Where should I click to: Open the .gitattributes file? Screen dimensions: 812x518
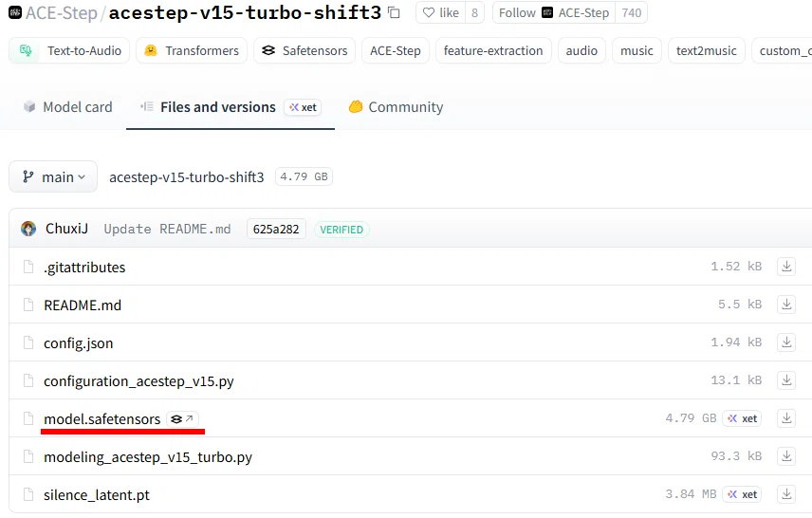[84, 268]
